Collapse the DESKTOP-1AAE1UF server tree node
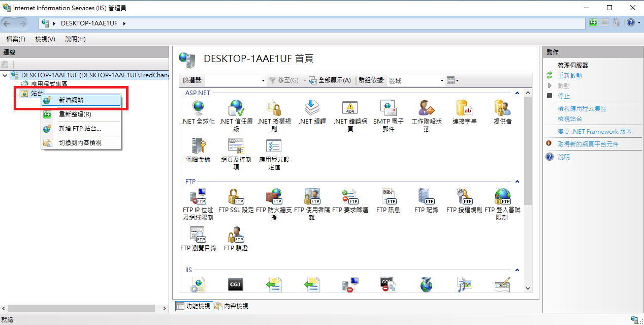The image size is (644, 325). (5, 75)
